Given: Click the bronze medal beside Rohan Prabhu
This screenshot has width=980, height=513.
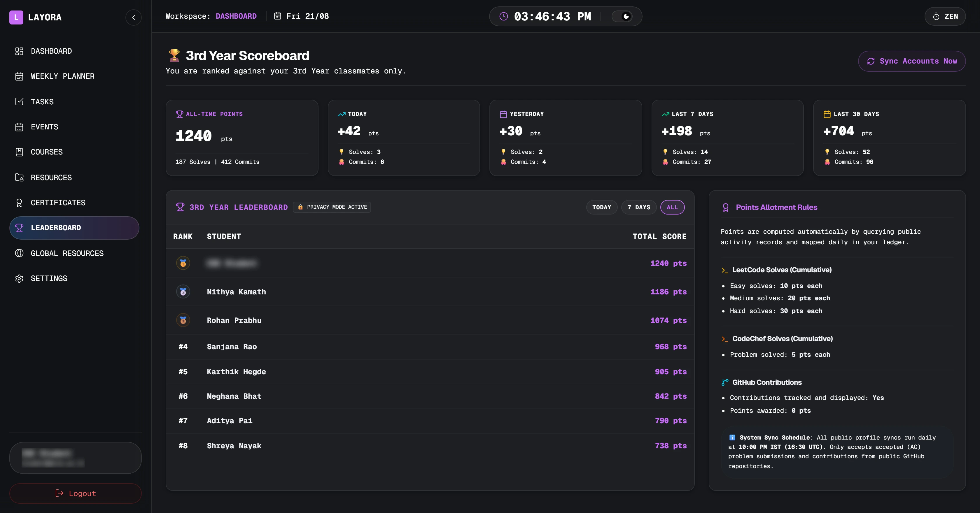Looking at the screenshot, I should 183,320.
